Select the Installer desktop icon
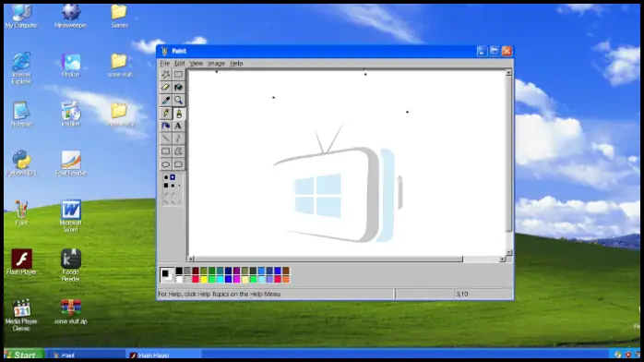This screenshot has height=362, width=644. pos(71,115)
